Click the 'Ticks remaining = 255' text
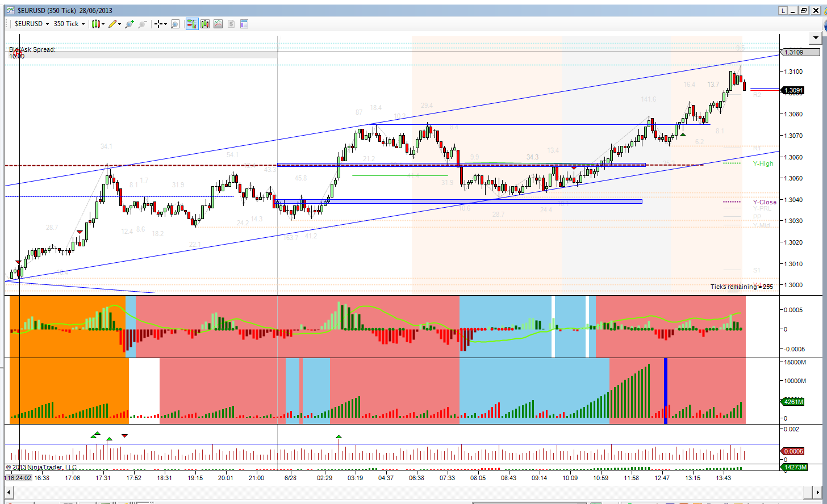This screenshot has width=827, height=504. 741,287
